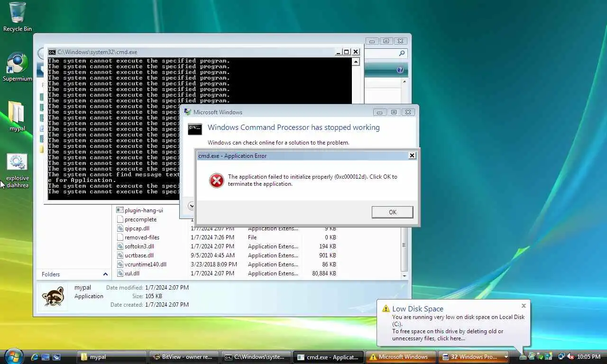
Task: Collapse the Folders pane chevron
Action: tap(105, 274)
